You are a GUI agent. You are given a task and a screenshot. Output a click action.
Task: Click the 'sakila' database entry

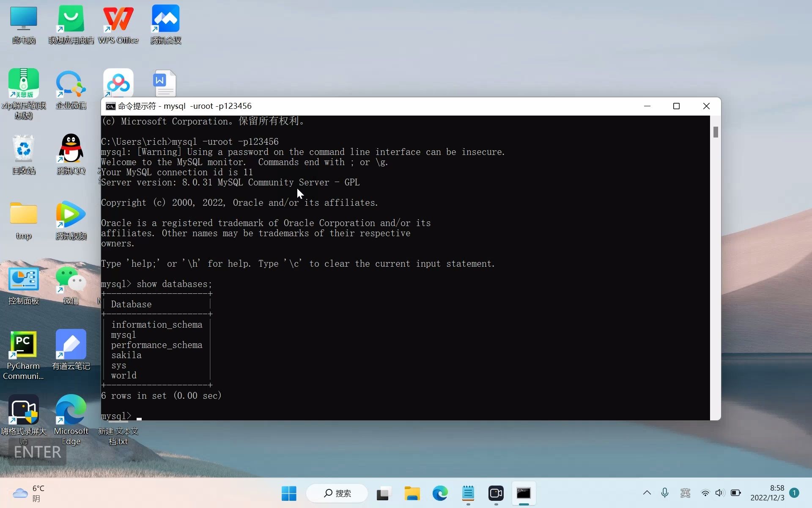[x=126, y=355]
